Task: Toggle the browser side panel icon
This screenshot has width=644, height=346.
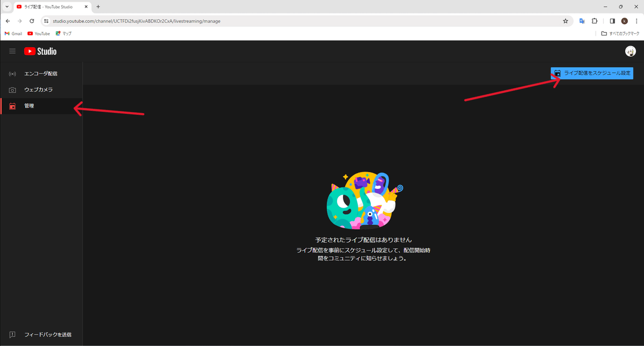Action: point(612,21)
